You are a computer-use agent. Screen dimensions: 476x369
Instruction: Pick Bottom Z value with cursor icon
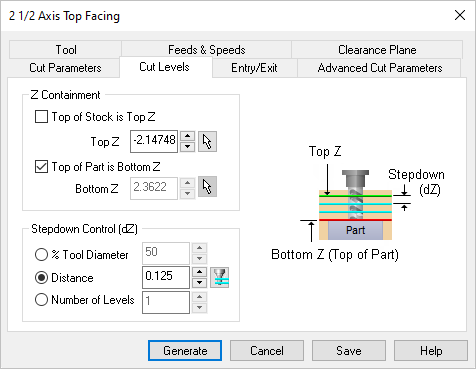[207, 186]
